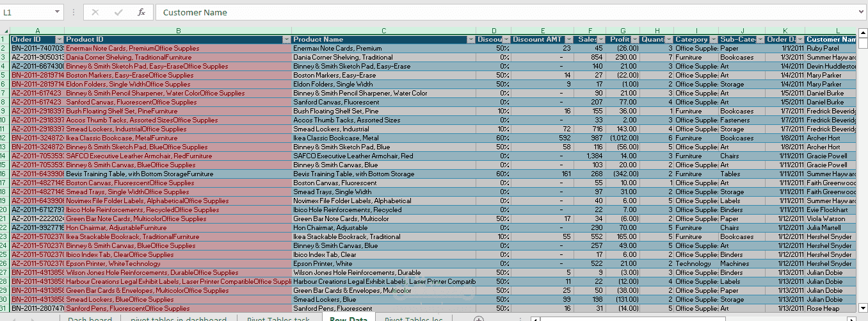Open the Category filter dropdown

click(x=714, y=40)
